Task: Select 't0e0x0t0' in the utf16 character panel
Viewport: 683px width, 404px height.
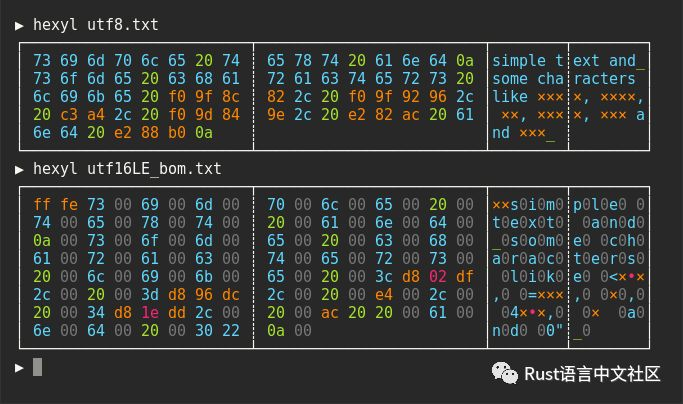Action: point(527,222)
